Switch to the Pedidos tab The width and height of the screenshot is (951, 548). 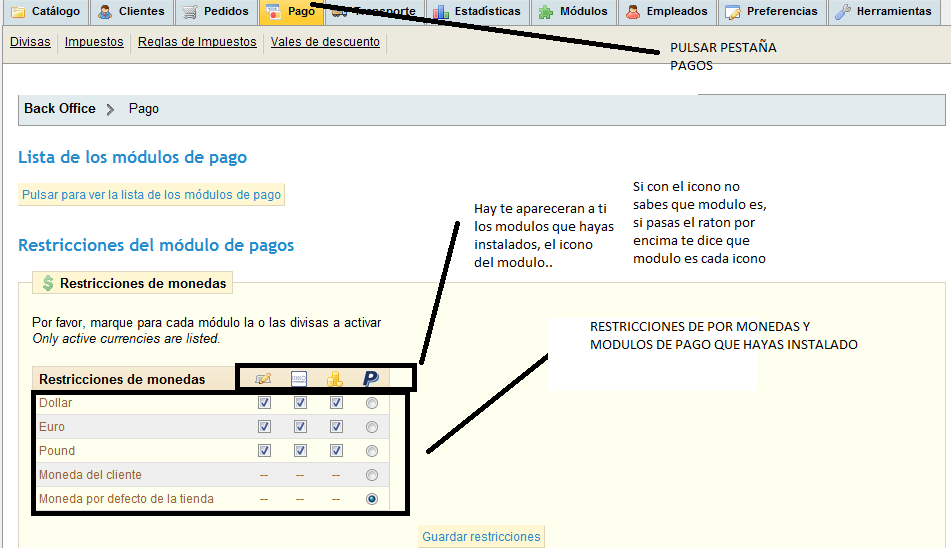pyautogui.click(x=217, y=11)
